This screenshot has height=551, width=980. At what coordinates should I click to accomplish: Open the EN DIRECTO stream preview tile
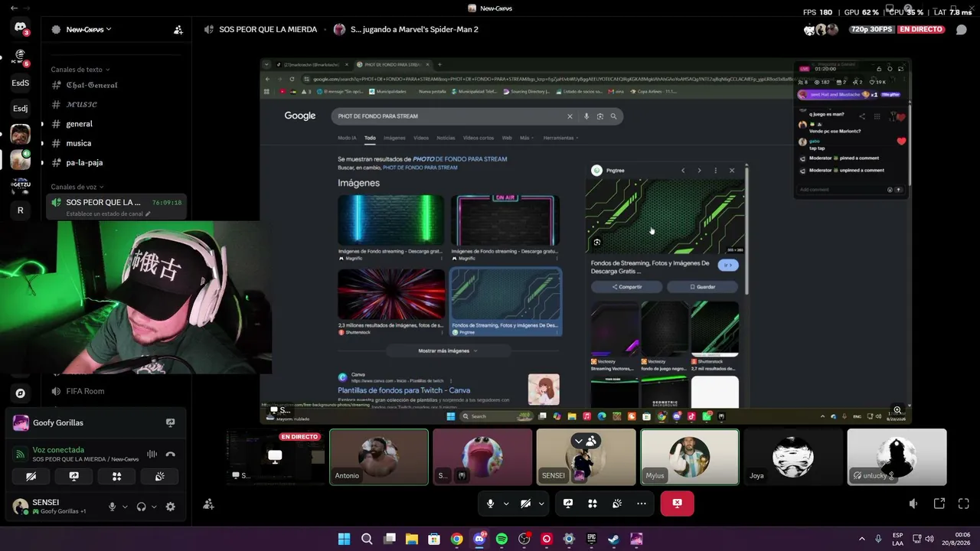(x=276, y=457)
